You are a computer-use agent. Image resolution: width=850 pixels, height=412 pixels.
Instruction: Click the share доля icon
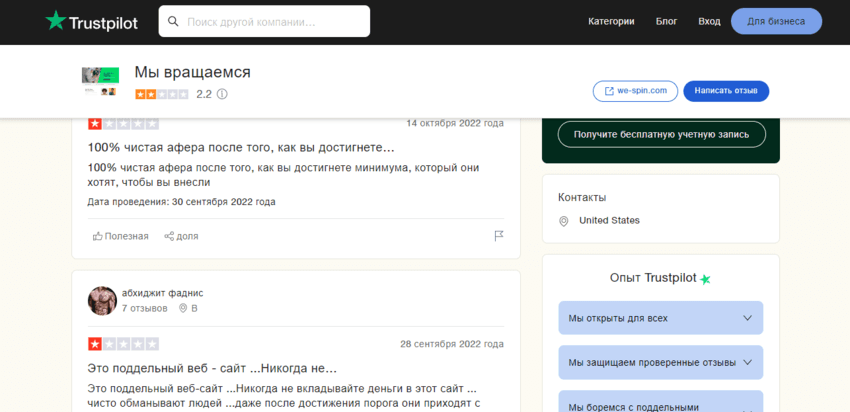[x=169, y=236]
